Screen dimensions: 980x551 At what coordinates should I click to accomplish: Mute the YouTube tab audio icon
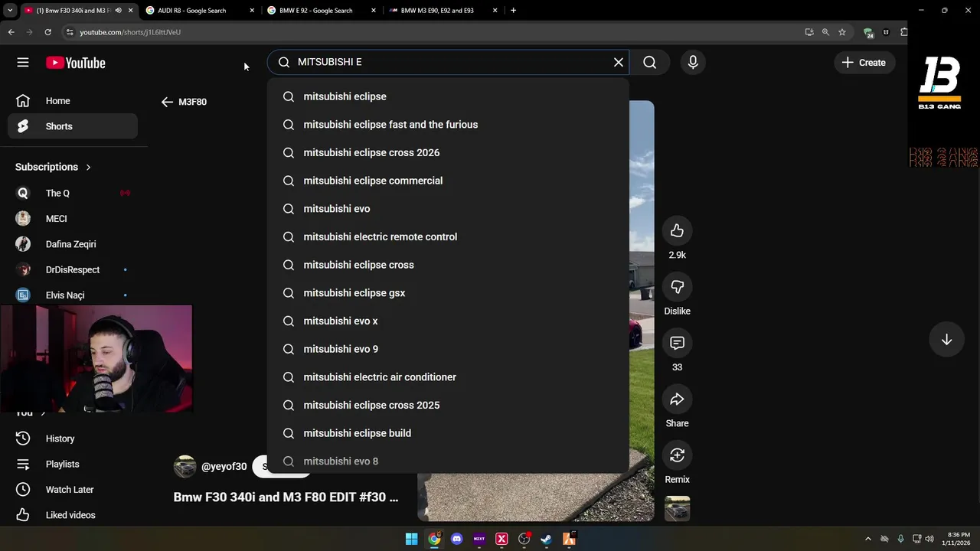(118, 11)
